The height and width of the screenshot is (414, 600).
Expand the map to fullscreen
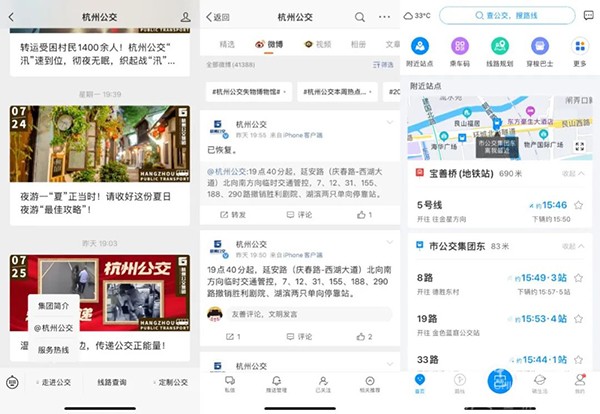579,146
